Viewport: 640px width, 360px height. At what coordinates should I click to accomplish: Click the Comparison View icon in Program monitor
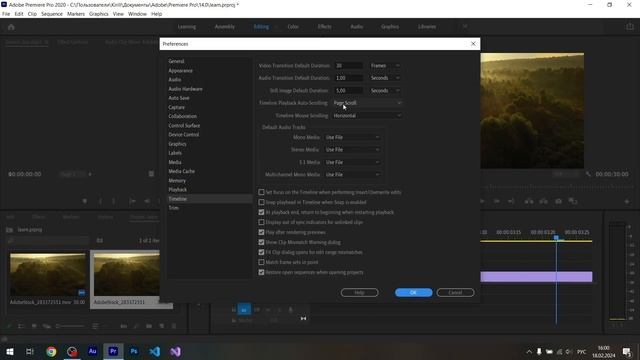[573, 201]
